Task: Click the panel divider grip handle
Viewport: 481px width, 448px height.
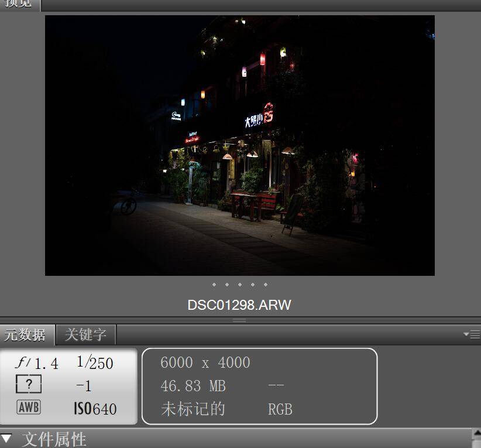Action: 240,320
